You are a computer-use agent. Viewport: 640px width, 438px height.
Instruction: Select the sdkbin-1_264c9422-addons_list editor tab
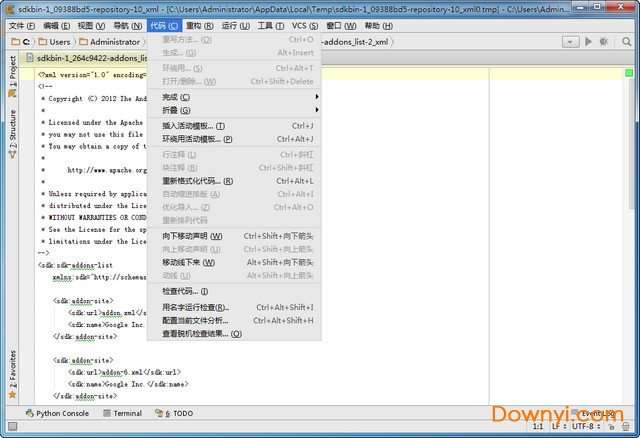tap(86, 58)
